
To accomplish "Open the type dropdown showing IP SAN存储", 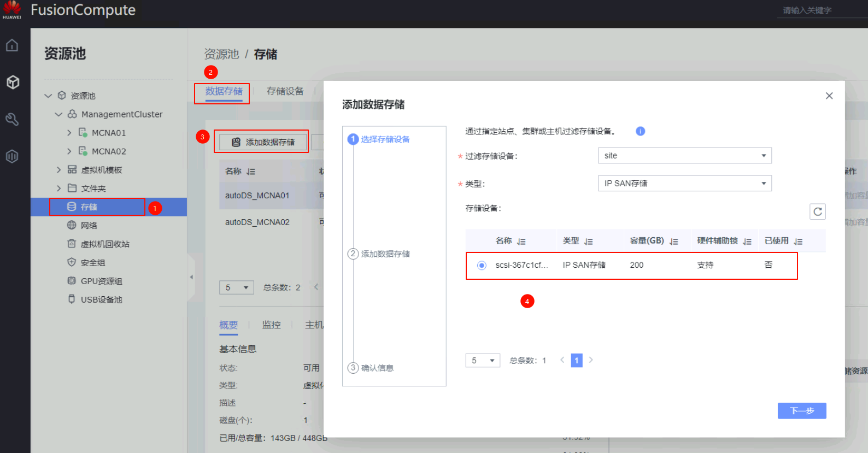I will click(x=684, y=184).
